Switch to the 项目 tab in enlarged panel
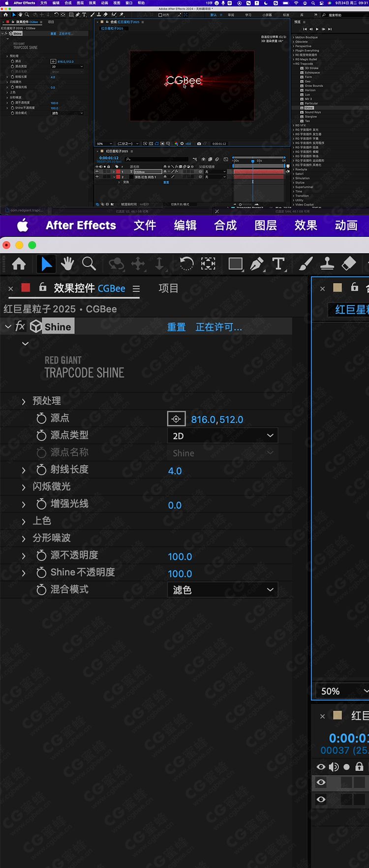369x868 pixels. point(168,288)
